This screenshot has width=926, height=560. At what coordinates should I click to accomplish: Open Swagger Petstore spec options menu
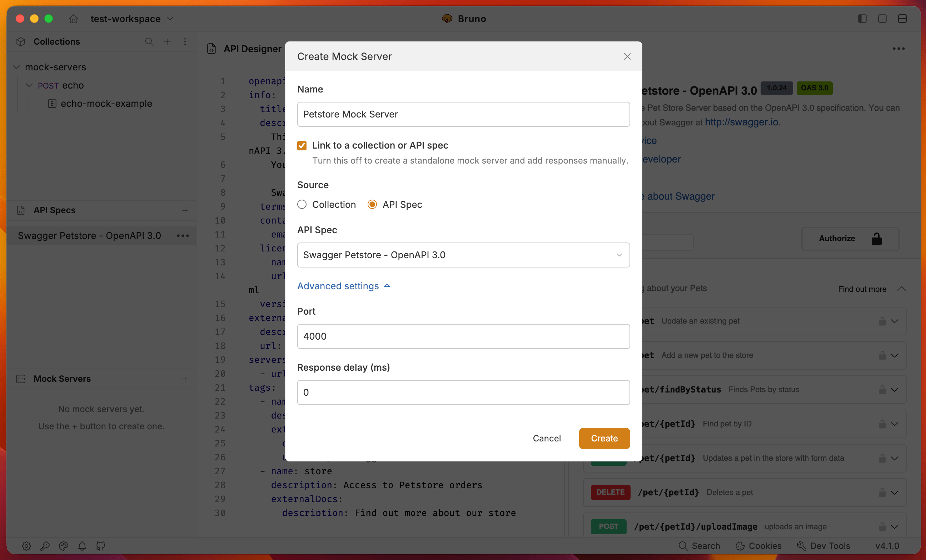pos(183,236)
